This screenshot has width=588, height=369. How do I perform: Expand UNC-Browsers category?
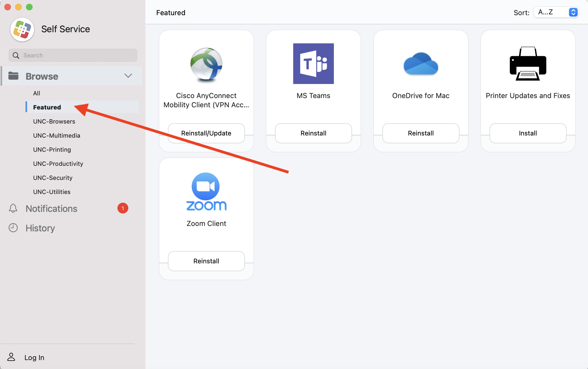[54, 121]
